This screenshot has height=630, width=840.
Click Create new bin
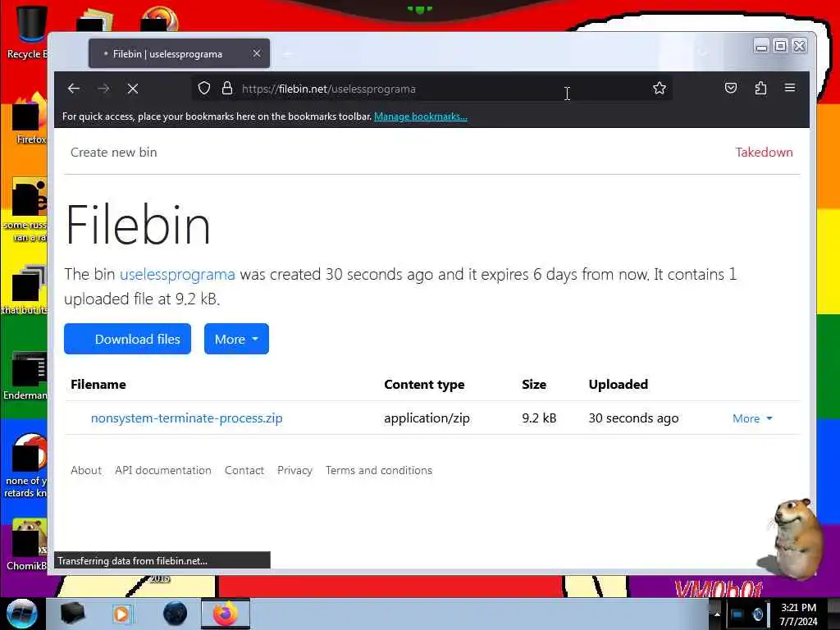[x=113, y=152]
